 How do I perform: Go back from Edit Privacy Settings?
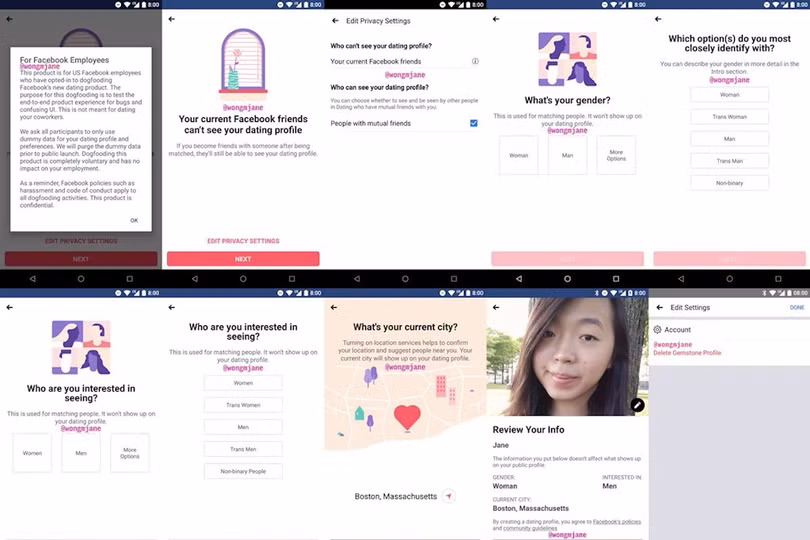pyautogui.click(x=335, y=21)
